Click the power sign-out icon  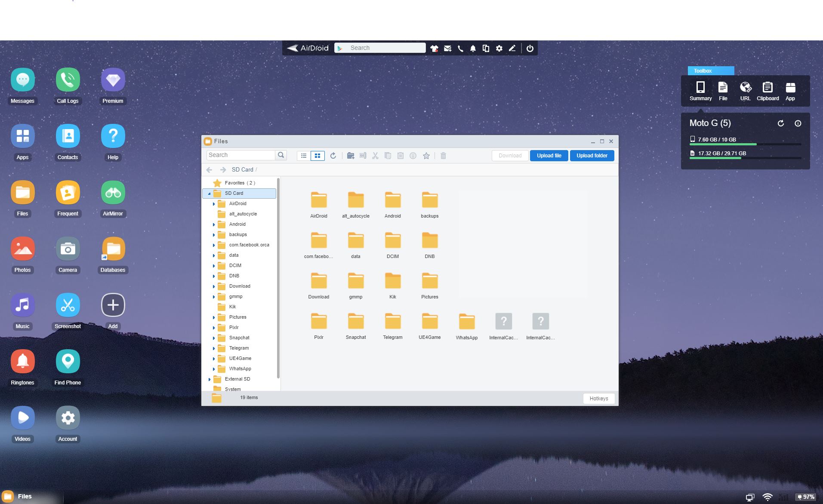[530, 49]
